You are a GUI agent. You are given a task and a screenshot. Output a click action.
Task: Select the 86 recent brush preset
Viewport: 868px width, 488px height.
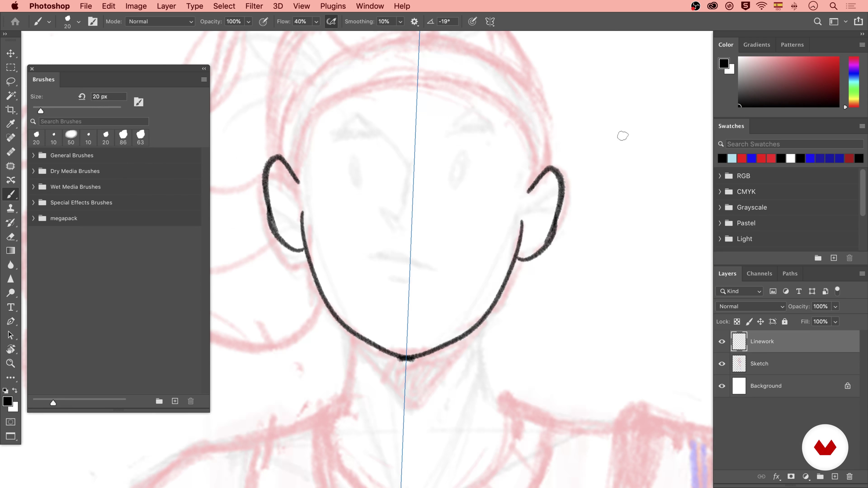123,137
